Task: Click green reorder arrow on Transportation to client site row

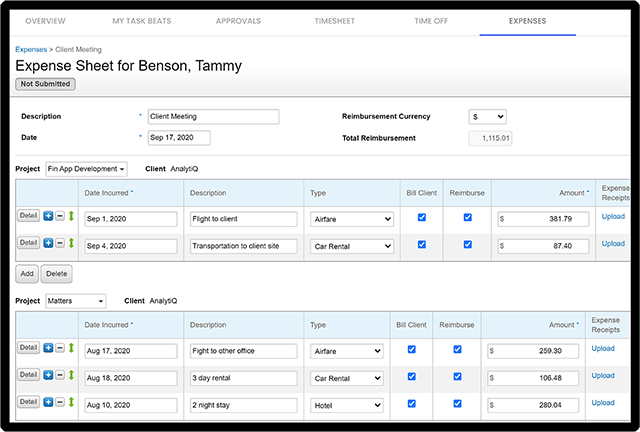Action: coord(71,243)
